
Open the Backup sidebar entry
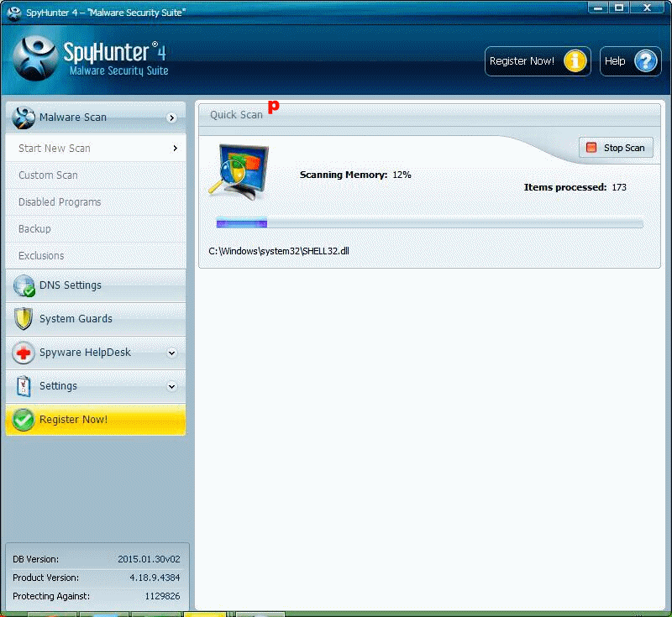click(x=96, y=229)
